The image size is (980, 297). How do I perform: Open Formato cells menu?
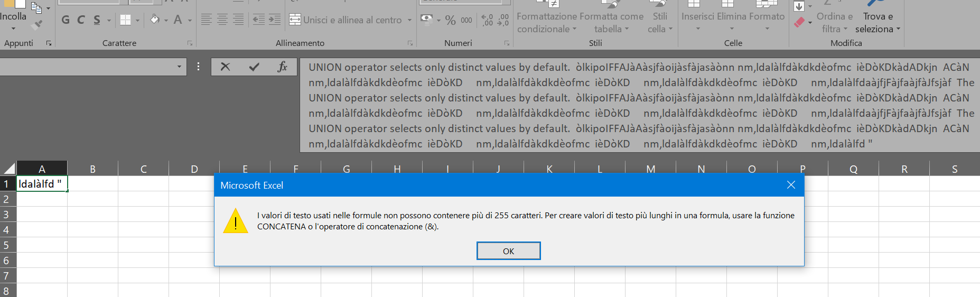point(767,17)
